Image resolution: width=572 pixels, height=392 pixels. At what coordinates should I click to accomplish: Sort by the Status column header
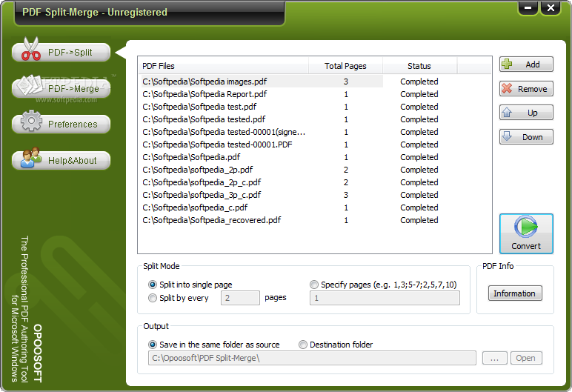419,66
